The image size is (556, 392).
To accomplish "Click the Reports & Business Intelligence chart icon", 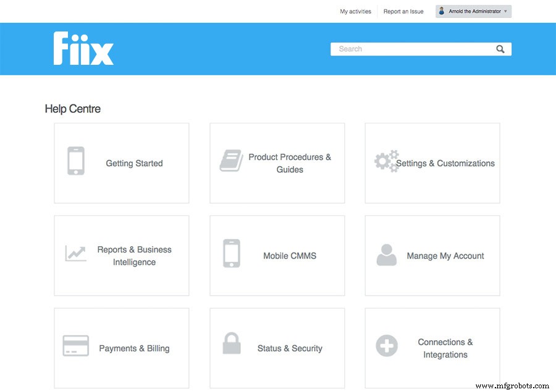I will click(75, 253).
